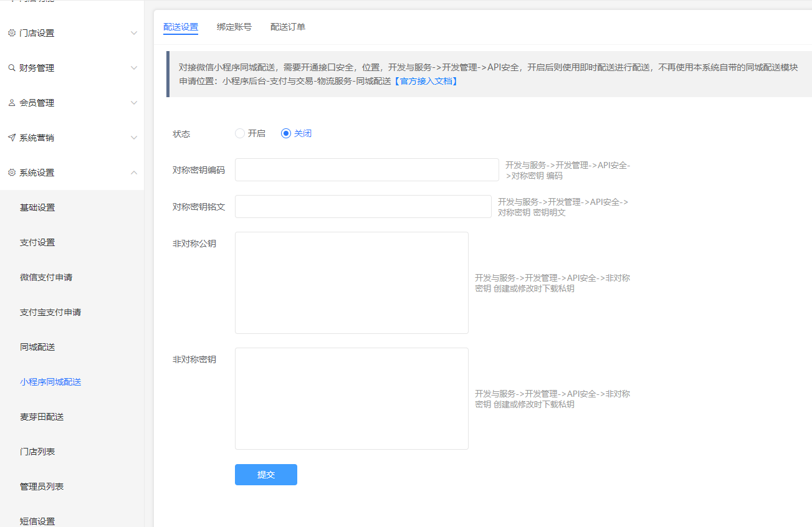Image resolution: width=812 pixels, height=527 pixels.
Task: Click the 系统设置 gear icon
Action: tap(12, 173)
